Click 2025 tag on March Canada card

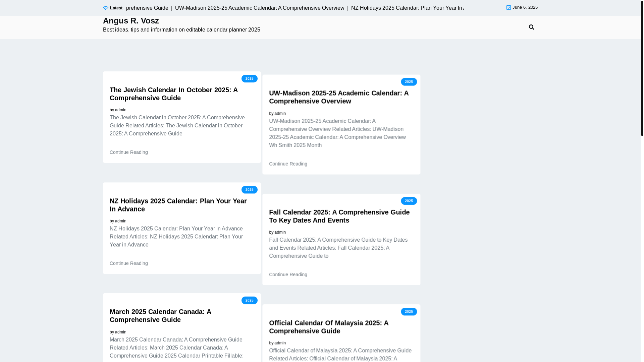pyautogui.click(x=250, y=300)
